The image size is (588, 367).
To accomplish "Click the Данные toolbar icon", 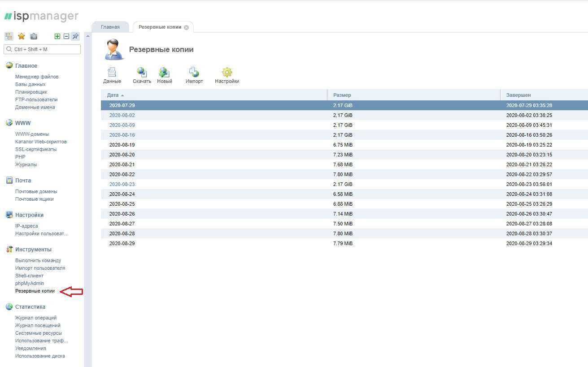I will pyautogui.click(x=112, y=73).
